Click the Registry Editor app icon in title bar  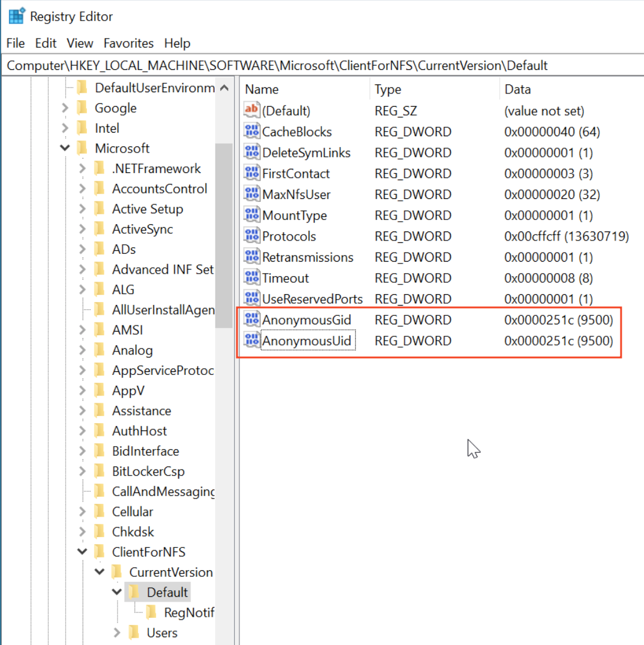(16, 16)
